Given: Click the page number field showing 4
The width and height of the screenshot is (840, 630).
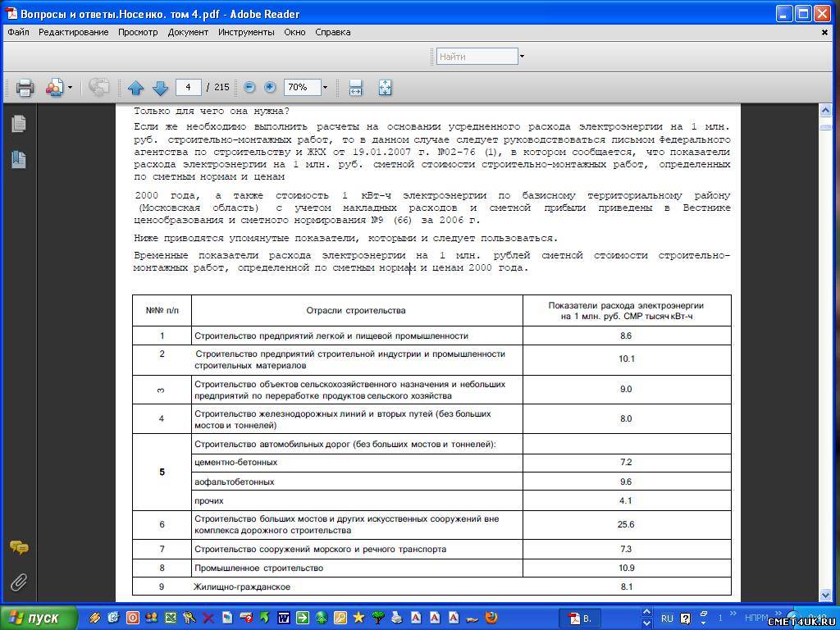Looking at the screenshot, I should click(188, 87).
